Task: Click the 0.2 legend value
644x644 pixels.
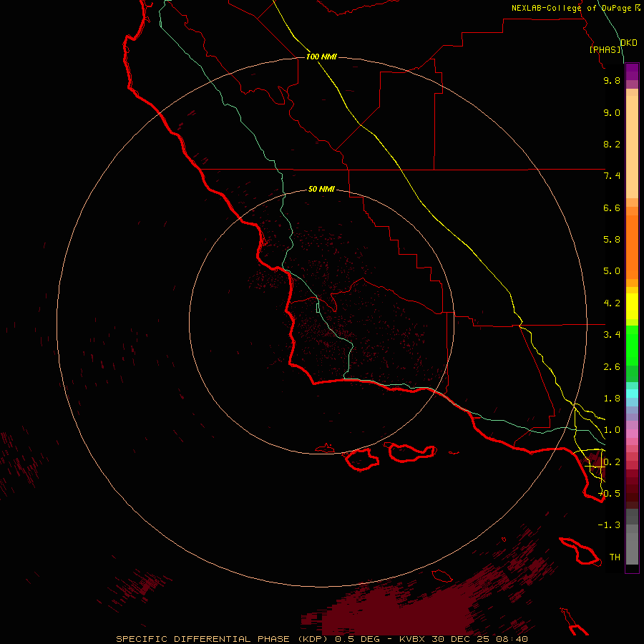Action: coord(612,462)
